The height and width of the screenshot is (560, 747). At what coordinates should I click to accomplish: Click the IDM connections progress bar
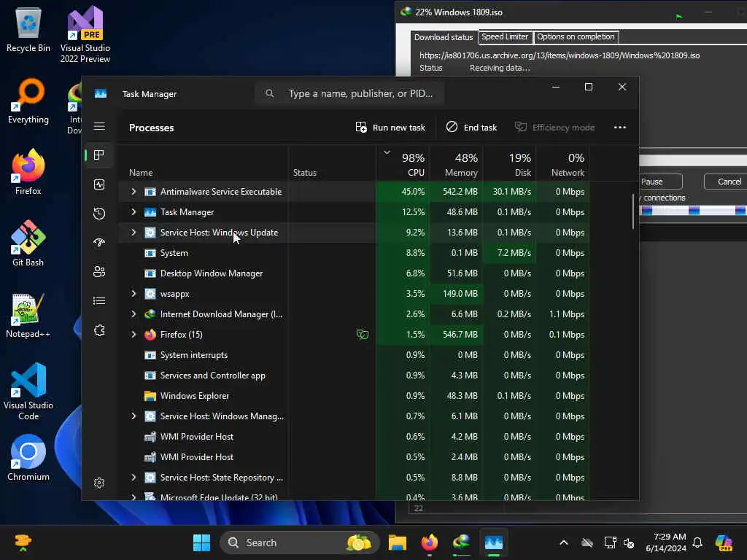(693, 211)
